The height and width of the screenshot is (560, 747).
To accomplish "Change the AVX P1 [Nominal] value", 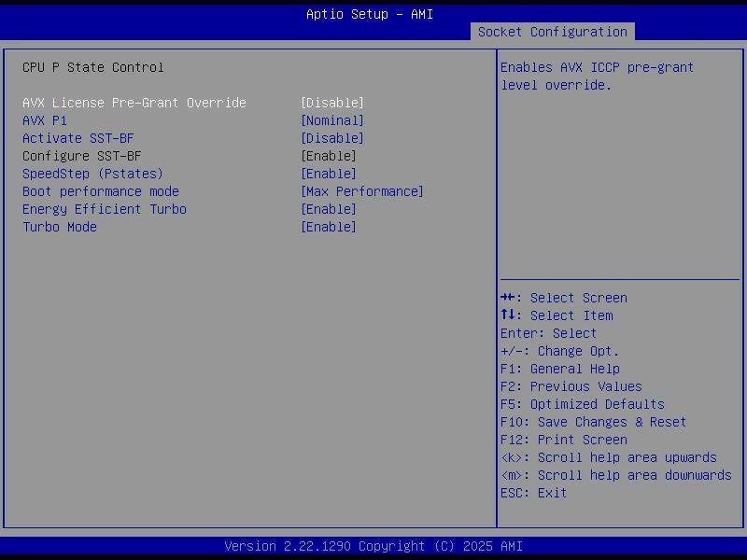I will point(332,120).
